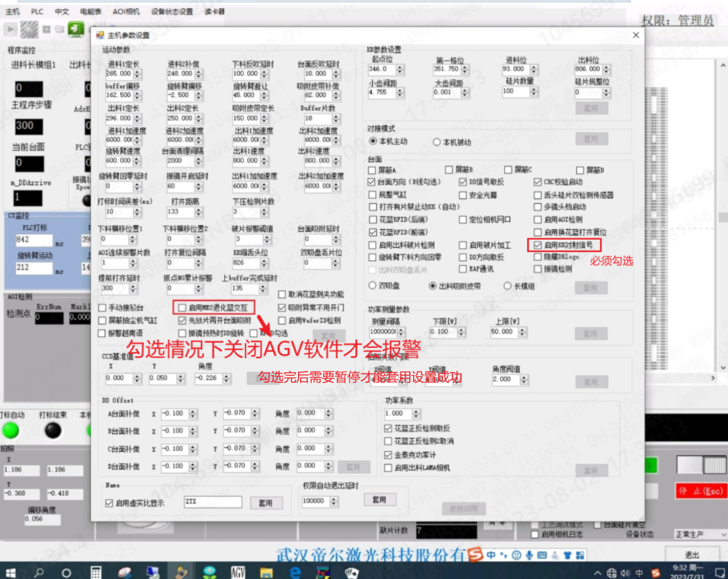This screenshot has height=579, width=728.
Task: Increment 进料1定长 spinner arrow
Action: tap(137, 71)
